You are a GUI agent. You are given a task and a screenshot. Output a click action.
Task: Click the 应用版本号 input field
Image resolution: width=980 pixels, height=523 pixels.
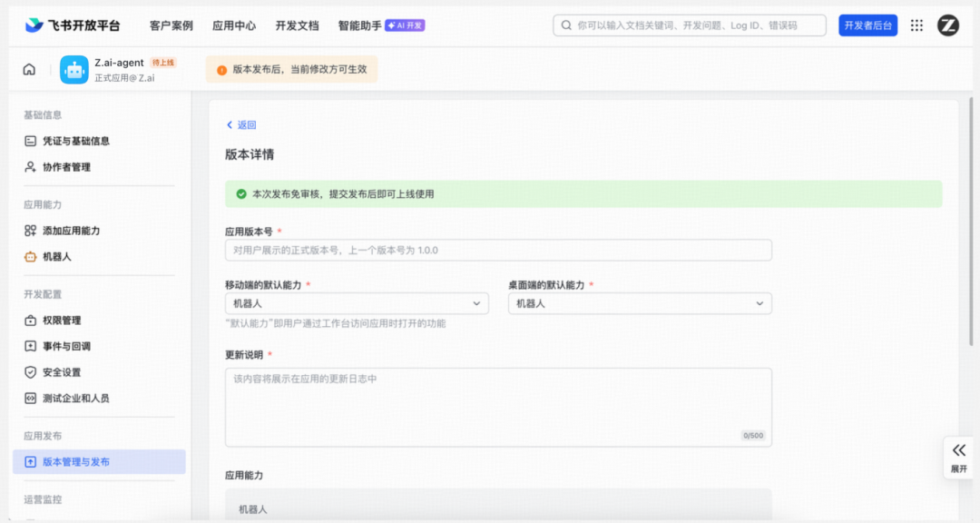498,251
